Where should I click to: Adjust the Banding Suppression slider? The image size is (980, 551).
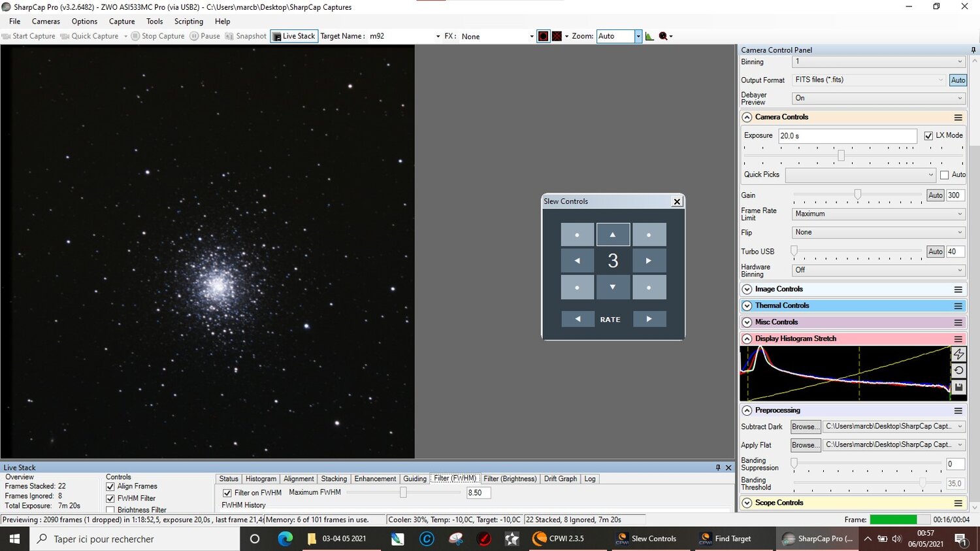tap(794, 463)
